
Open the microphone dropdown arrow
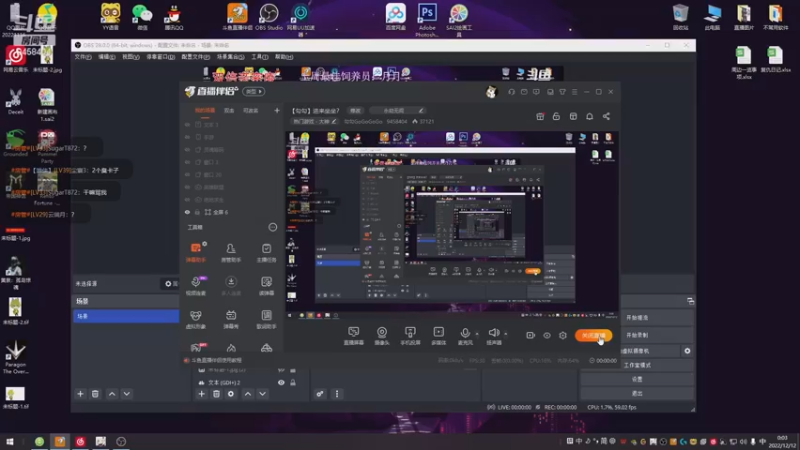click(477, 334)
